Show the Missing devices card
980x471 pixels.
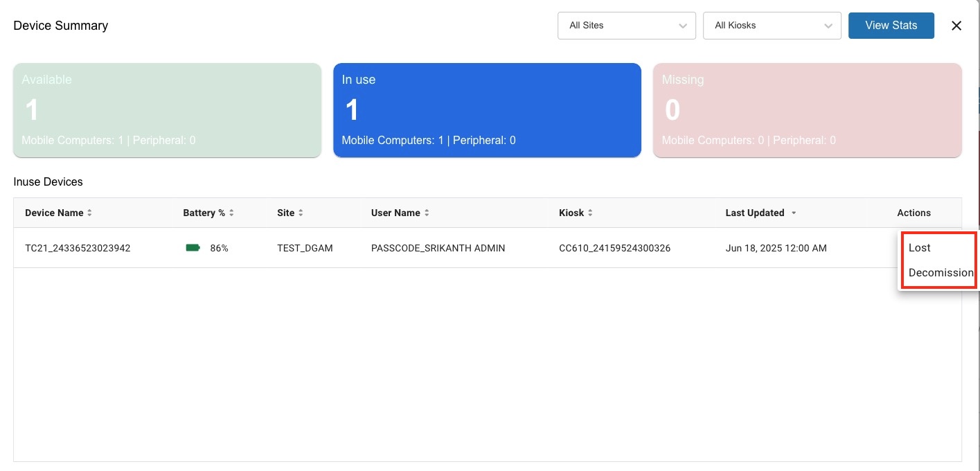click(x=807, y=110)
